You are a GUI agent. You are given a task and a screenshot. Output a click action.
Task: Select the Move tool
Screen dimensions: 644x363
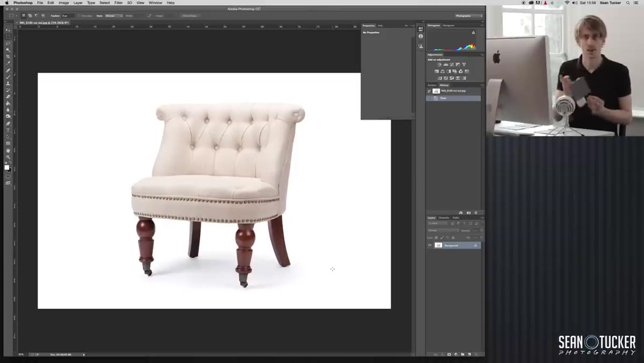pyautogui.click(x=8, y=30)
